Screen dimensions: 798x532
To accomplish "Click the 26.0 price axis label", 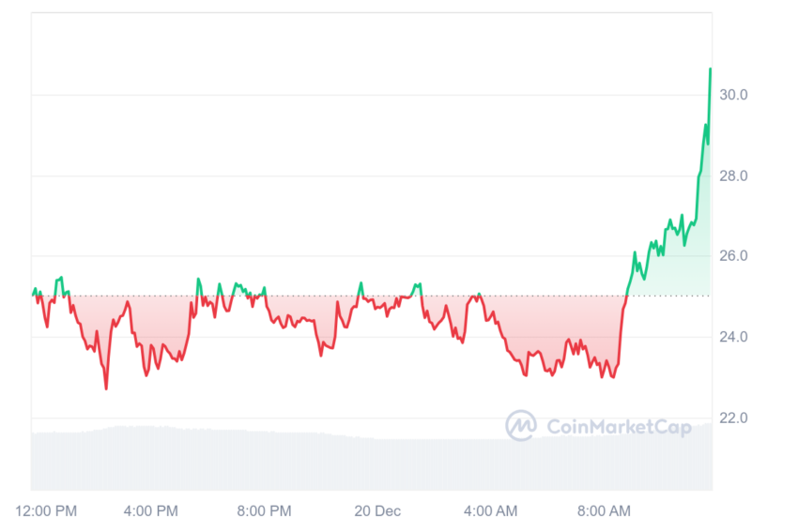I will pyautogui.click(x=733, y=256).
